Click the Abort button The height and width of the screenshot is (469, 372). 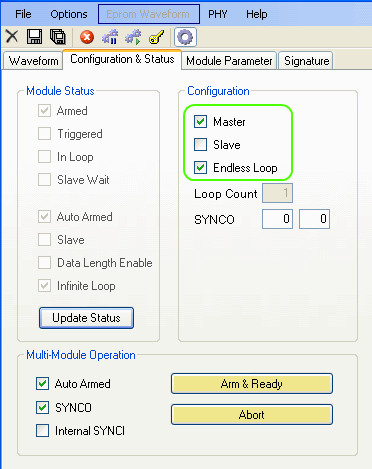click(252, 415)
